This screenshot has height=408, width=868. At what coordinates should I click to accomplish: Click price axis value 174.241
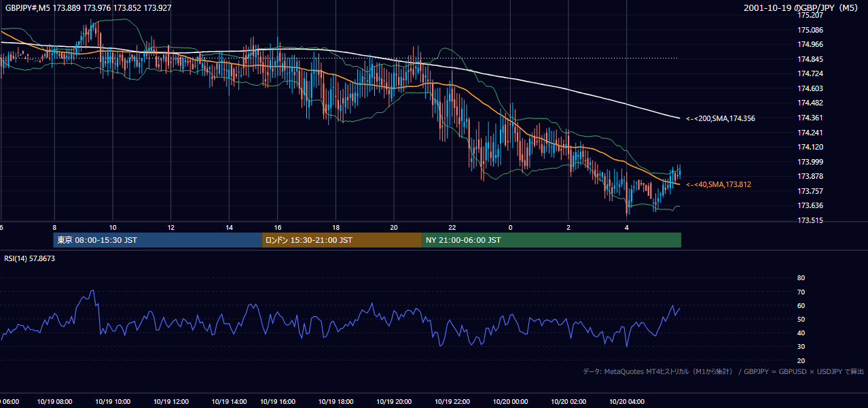(810, 133)
